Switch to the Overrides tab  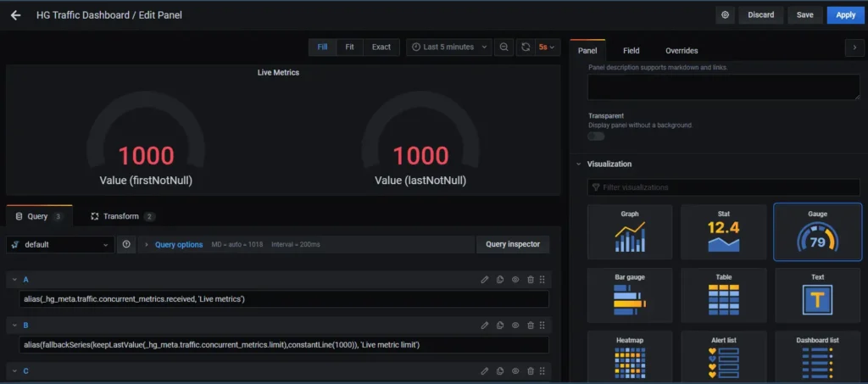pyautogui.click(x=682, y=50)
